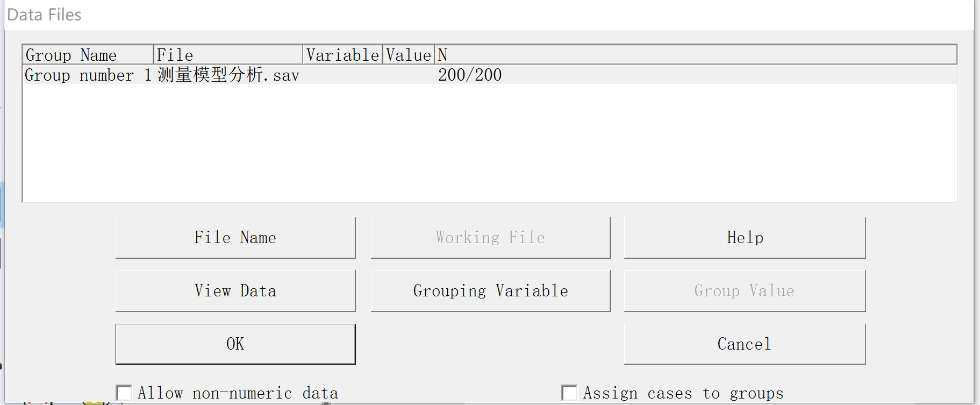Click the 测量模型分析.sav file entry

[x=228, y=75]
